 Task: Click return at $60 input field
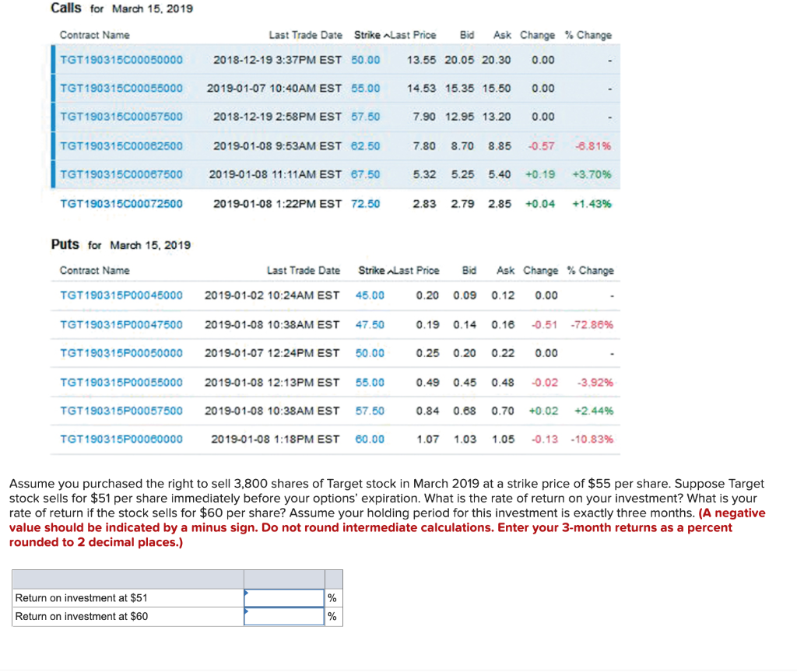point(283,616)
